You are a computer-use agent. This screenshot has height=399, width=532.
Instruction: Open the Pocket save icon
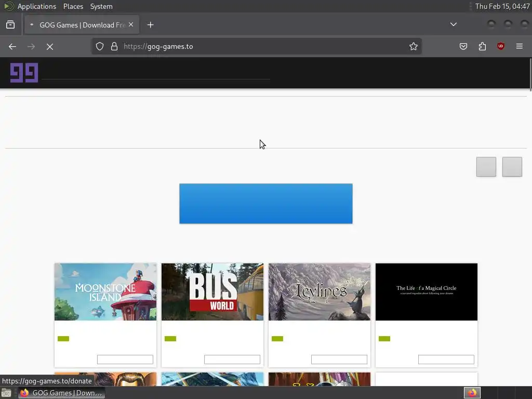pyautogui.click(x=463, y=46)
